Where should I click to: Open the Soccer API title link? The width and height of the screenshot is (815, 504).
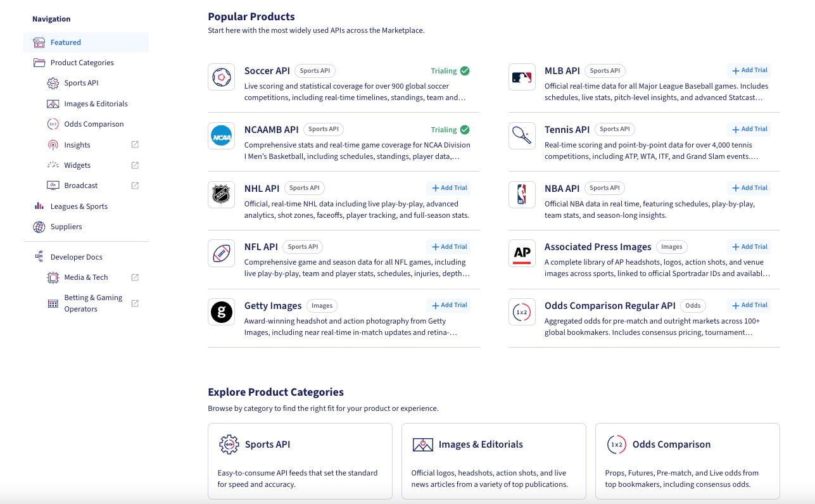[267, 71]
